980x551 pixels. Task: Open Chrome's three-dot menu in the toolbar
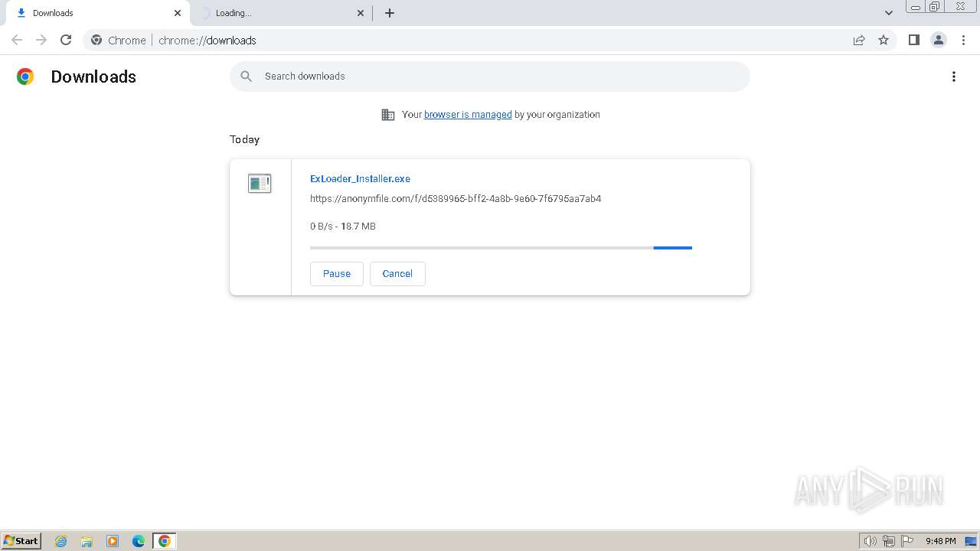964,40
